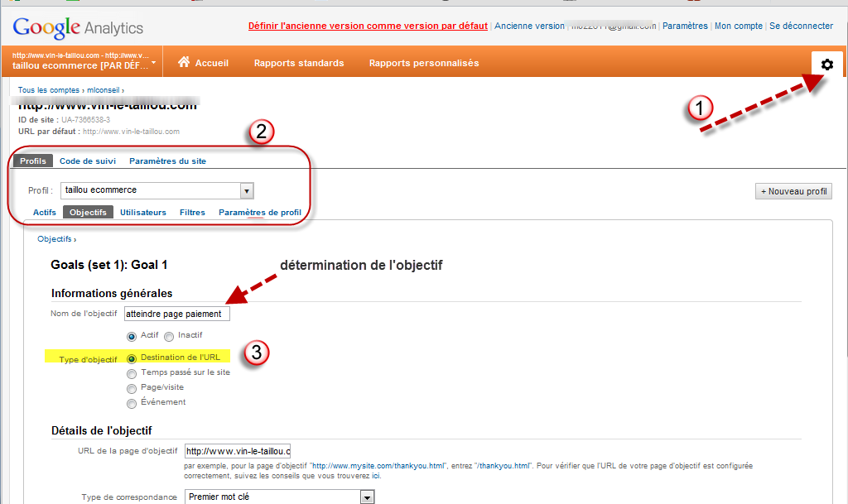Viewport: 848px width, 504px height.
Task: Go to Tous les comptes breadcrumb
Action: pos(49,90)
